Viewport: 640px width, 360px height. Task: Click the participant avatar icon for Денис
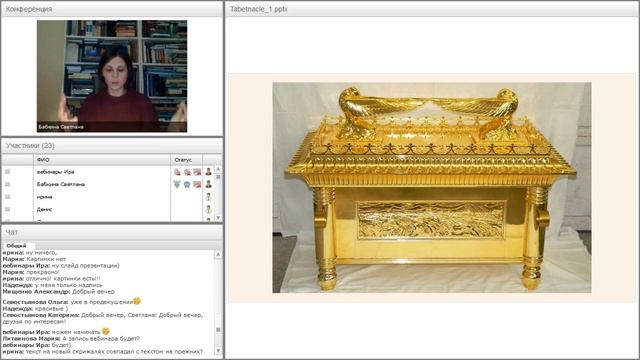(209, 209)
